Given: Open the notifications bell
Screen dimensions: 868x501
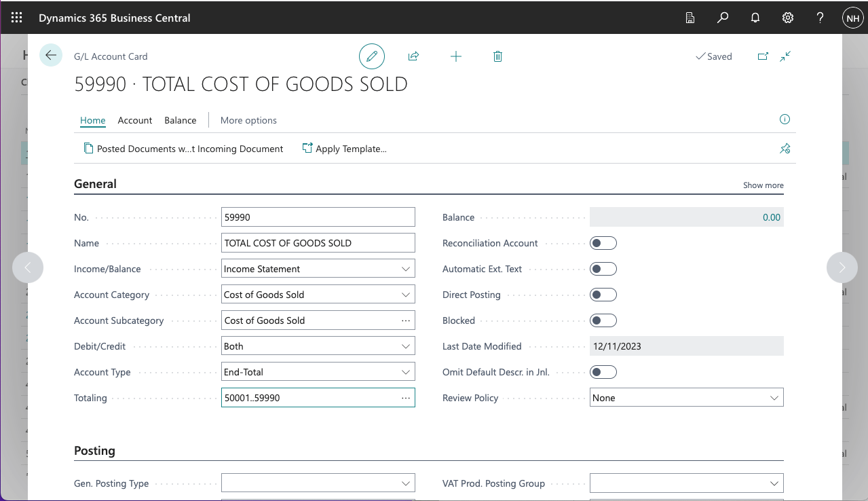Looking at the screenshot, I should coord(755,18).
